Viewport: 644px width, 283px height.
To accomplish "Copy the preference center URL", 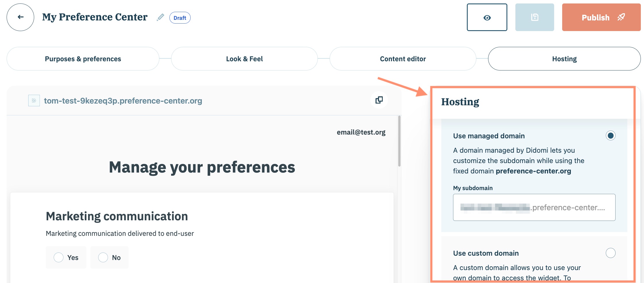I will click(x=379, y=100).
